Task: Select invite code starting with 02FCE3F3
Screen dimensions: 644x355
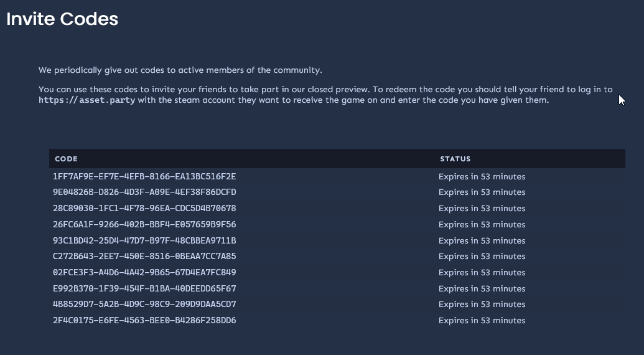Action: (144, 272)
